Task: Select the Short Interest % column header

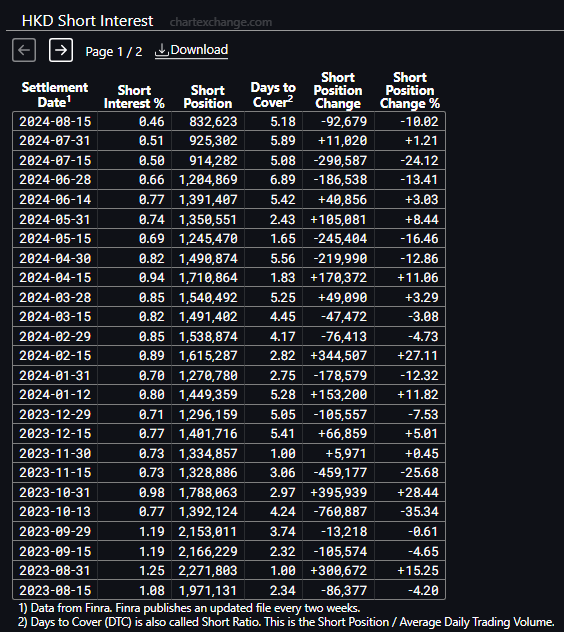Action: (x=134, y=97)
